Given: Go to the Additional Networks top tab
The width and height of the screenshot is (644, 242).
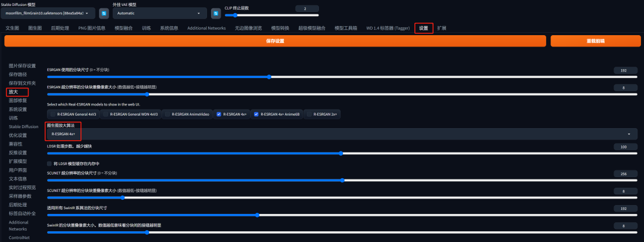Looking at the screenshot, I should pos(206,28).
